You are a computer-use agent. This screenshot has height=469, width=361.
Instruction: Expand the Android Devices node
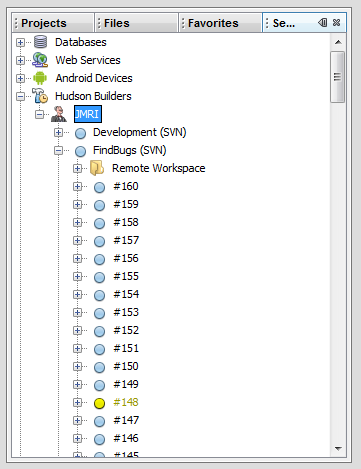point(20,78)
